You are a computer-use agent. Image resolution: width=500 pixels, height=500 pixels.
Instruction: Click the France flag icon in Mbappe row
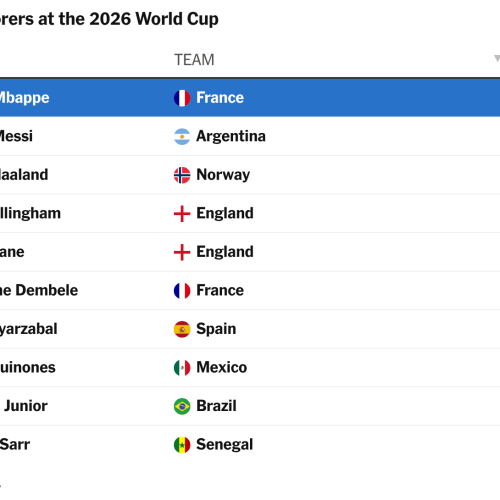[182, 98]
